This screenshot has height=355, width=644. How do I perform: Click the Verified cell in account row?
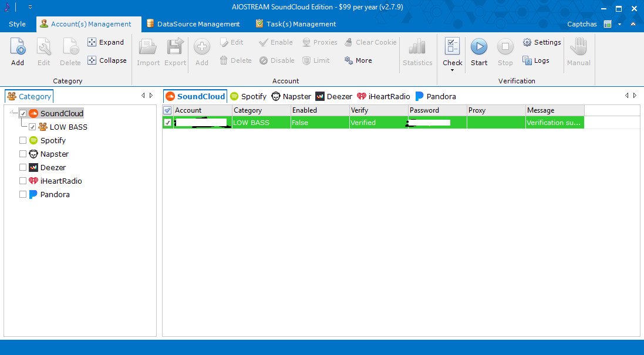click(379, 123)
